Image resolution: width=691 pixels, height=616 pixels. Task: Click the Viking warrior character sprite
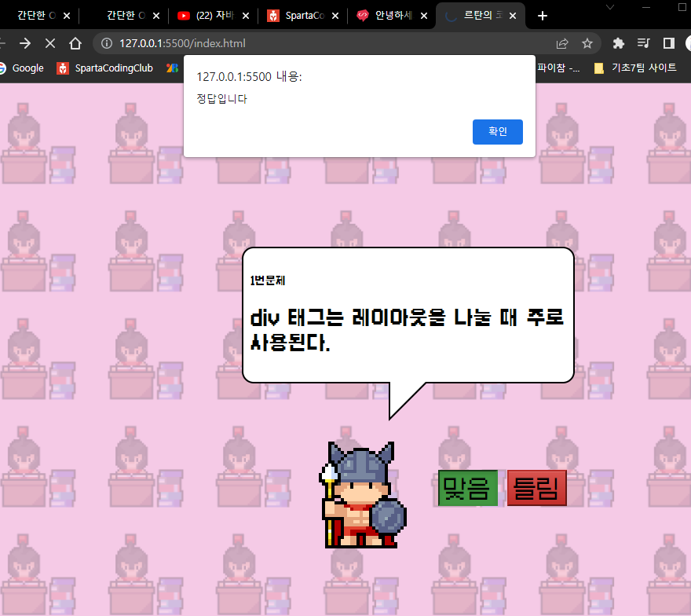pos(362,495)
